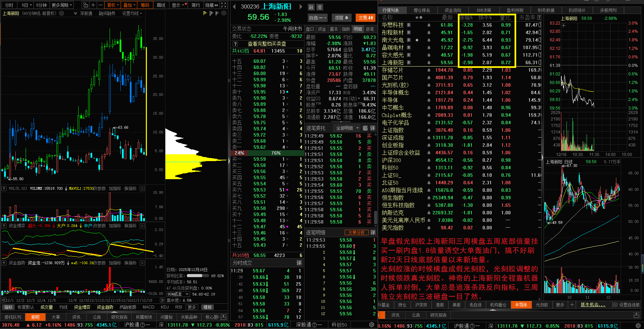The image size is (644, 329).
Task: Open 更多 indicators box
Action: (192, 307)
